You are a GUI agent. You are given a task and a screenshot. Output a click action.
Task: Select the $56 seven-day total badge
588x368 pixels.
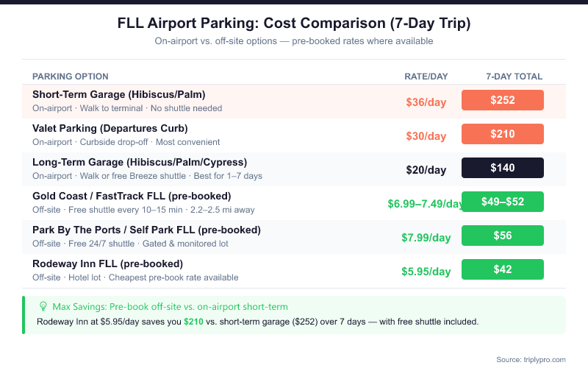pyautogui.click(x=503, y=236)
